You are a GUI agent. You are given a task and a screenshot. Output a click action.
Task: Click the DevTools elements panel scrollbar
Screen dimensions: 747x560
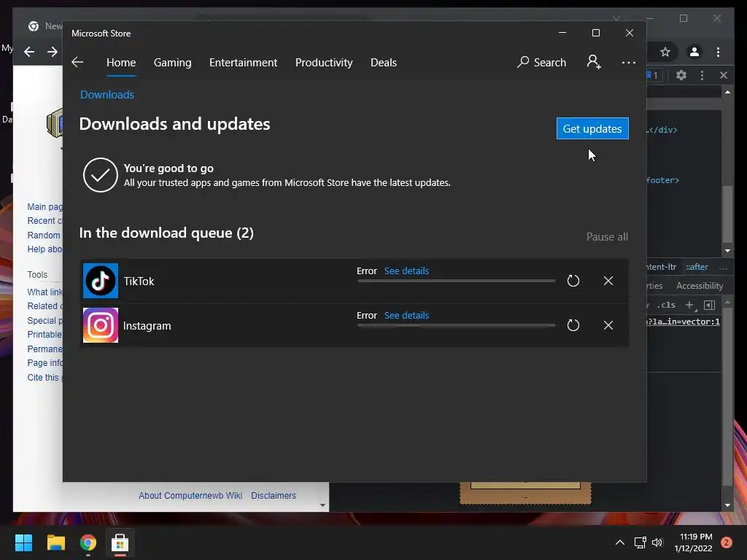click(727, 214)
